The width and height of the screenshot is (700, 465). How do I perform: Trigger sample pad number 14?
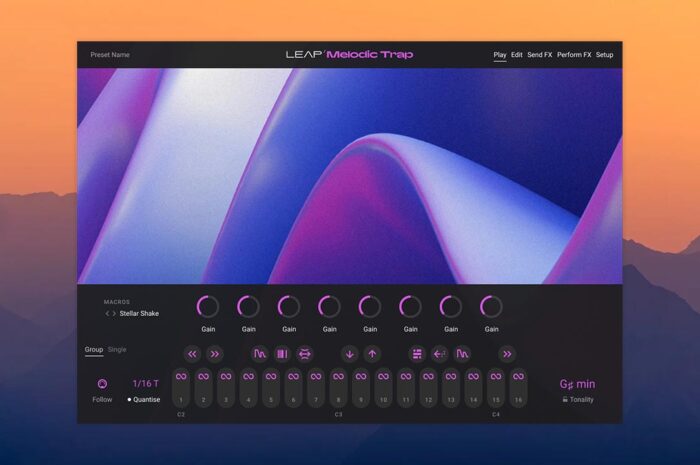tap(473, 387)
